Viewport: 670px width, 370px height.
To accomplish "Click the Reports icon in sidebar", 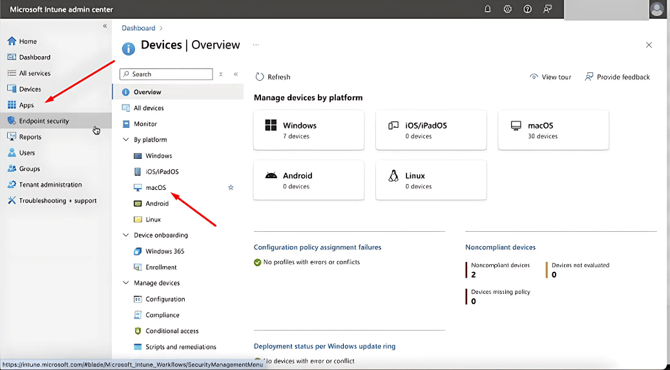I will coord(12,137).
